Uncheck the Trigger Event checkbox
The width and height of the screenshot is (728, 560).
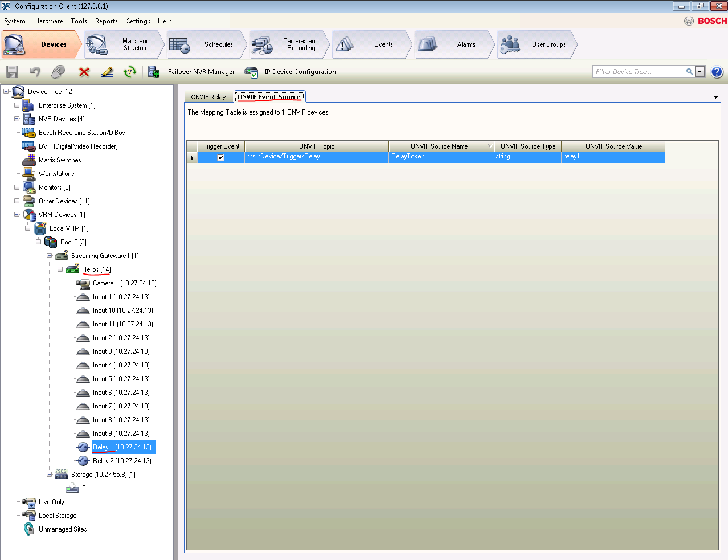221,158
